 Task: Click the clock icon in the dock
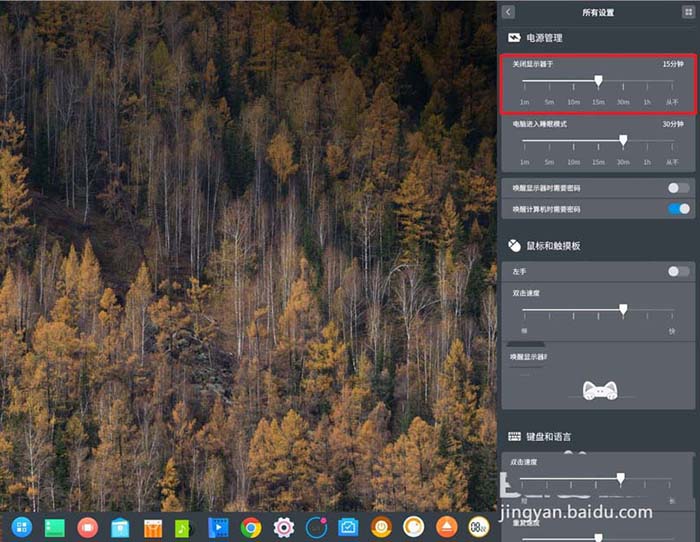479,527
